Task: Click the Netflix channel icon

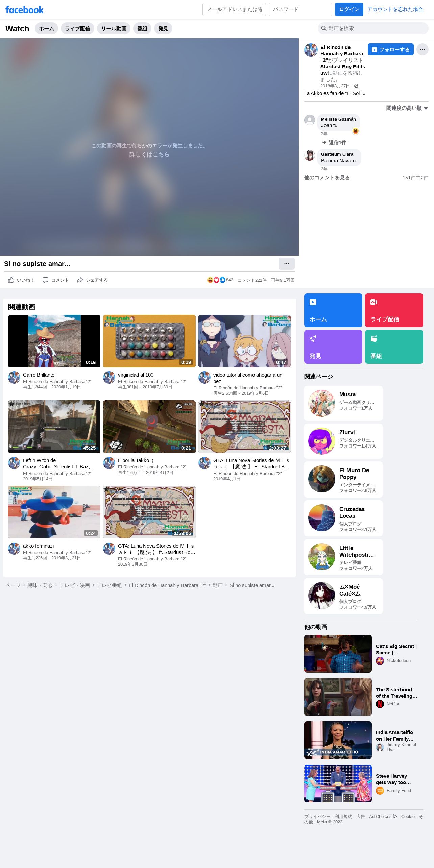Action: (x=380, y=704)
